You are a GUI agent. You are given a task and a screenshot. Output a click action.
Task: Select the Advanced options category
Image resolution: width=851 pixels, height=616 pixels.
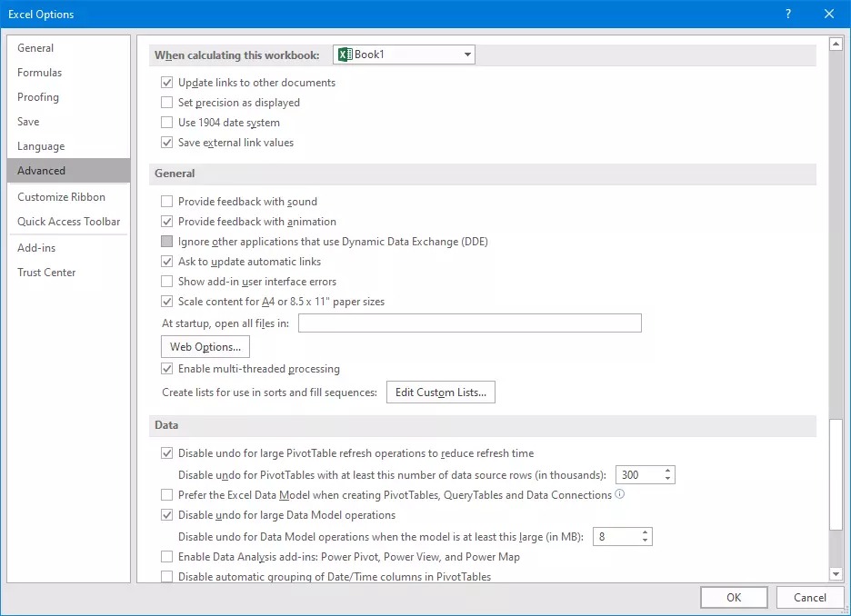(x=68, y=170)
